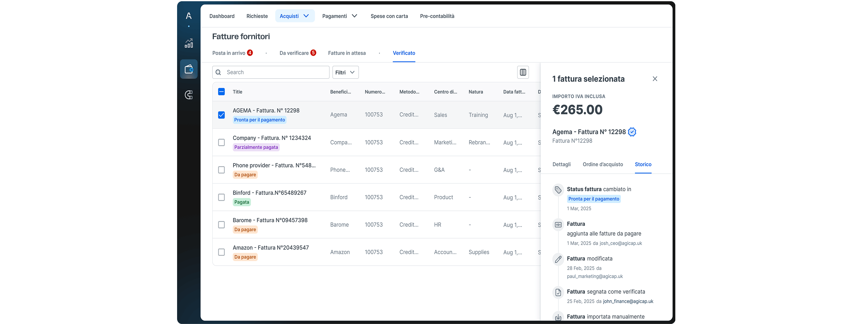The image size is (868, 324).
Task: Click the Supplies cell in Amazon row
Action: [x=479, y=252]
